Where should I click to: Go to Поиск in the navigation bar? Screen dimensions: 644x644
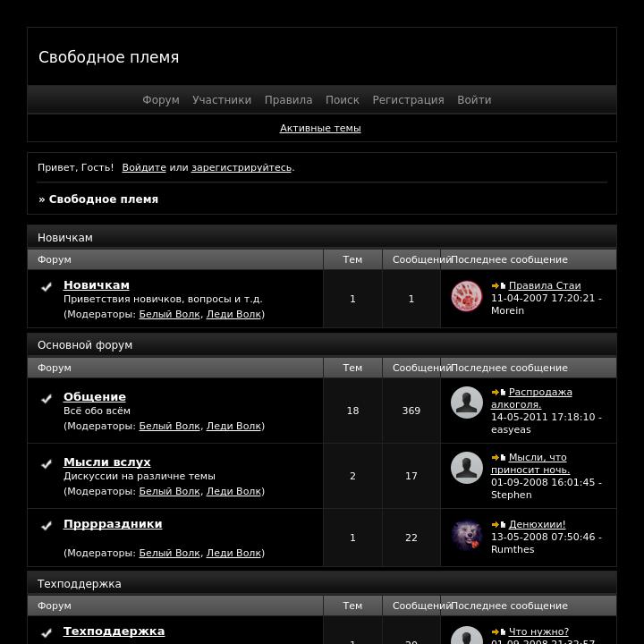click(343, 100)
